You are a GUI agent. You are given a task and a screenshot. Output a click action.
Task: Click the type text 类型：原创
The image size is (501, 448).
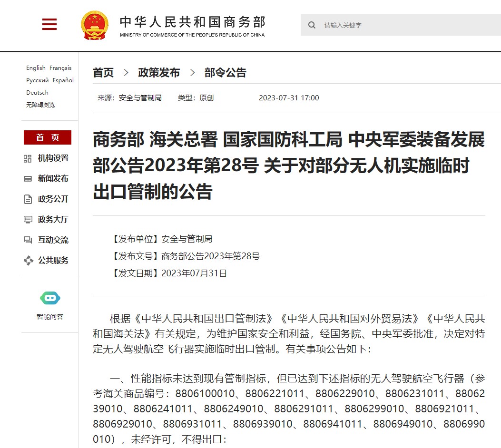pos(196,97)
